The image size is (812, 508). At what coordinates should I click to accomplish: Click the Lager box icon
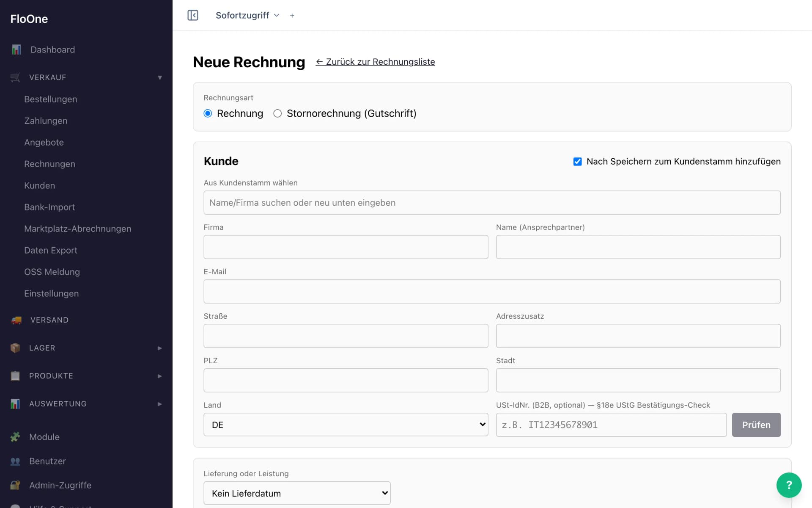pyautogui.click(x=15, y=348)
